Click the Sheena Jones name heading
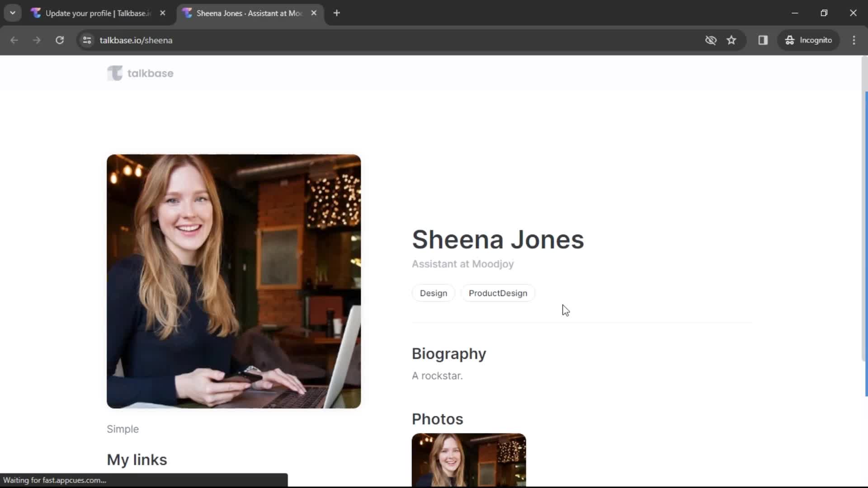868x488 pixels. pos(498,239)
